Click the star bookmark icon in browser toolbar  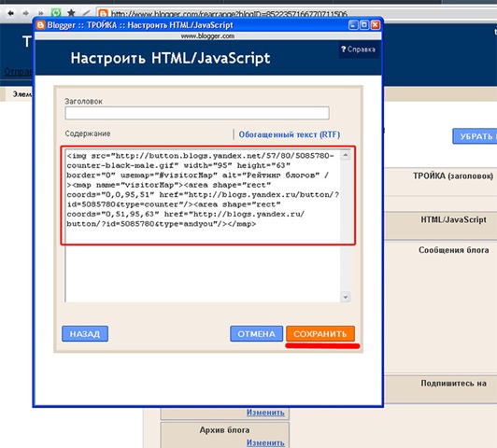tap(71, 13)
